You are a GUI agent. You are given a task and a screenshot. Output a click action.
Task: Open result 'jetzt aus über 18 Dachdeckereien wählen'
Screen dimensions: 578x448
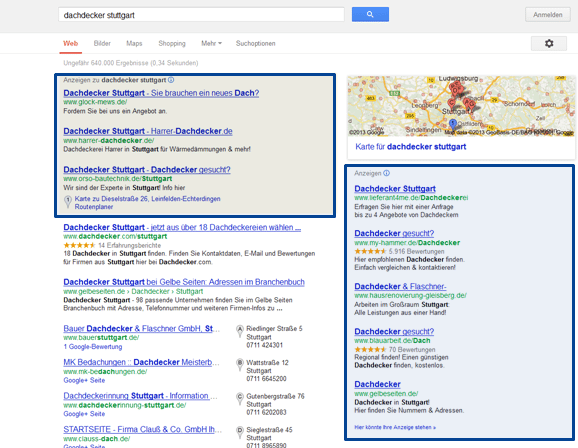click(x=182, y=227)
